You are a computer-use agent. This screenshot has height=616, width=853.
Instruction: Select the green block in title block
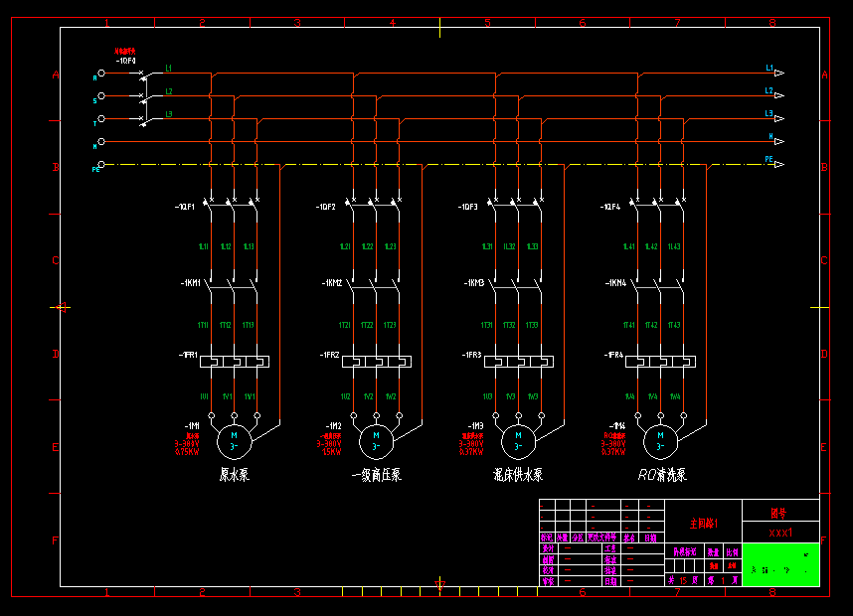coord(780,564)
